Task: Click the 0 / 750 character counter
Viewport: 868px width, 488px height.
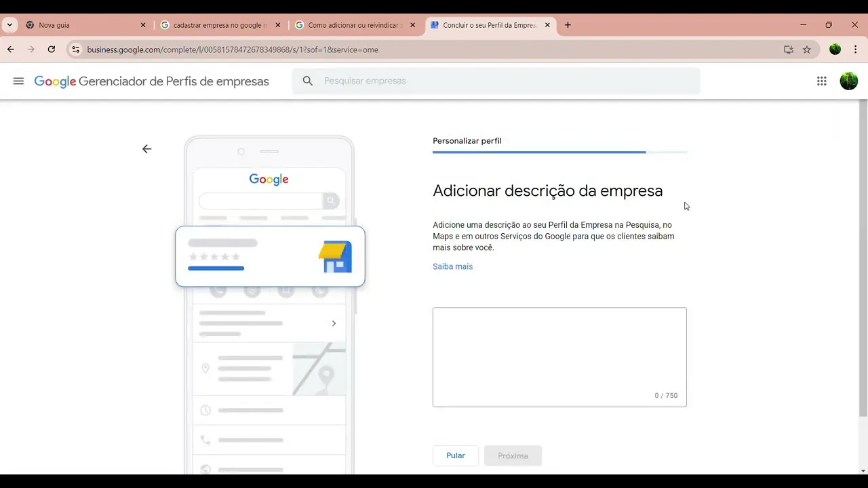Action: [666, 395]
